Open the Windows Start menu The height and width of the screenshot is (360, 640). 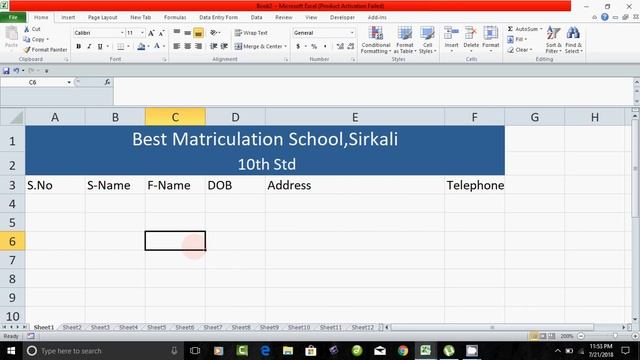click(11, 351)
